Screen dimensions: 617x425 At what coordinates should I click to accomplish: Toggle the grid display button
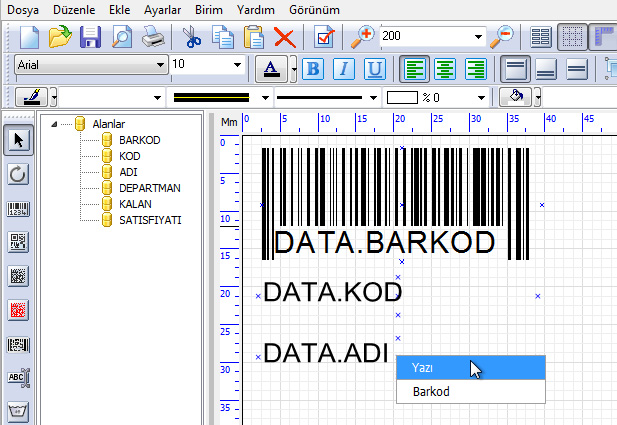point(573,37)
